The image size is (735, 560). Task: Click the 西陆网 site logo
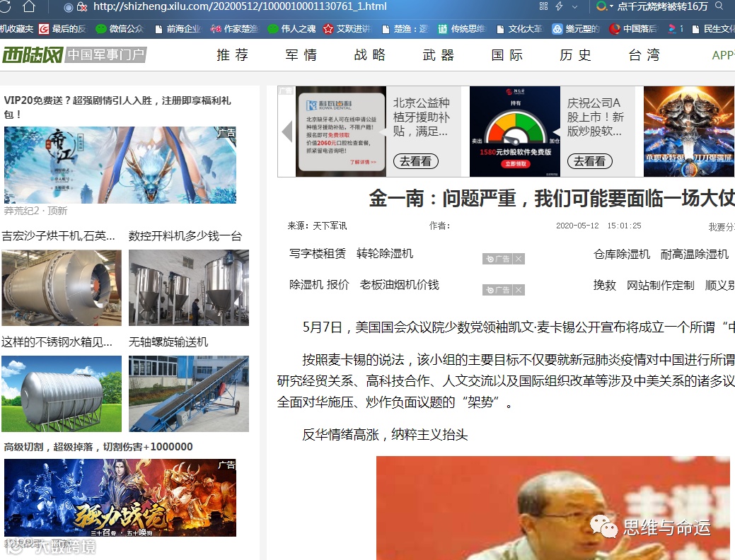(x=33, y=55)
